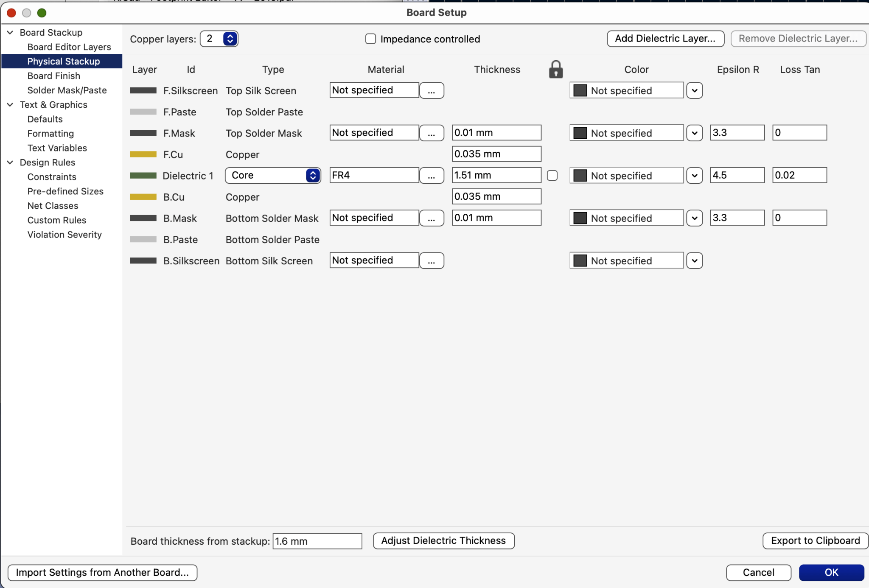Image resolution: width=869 pixels, height=588 pixels.
Task: Click Remove Dielectric Layer button
Action: tap(798, 39)
